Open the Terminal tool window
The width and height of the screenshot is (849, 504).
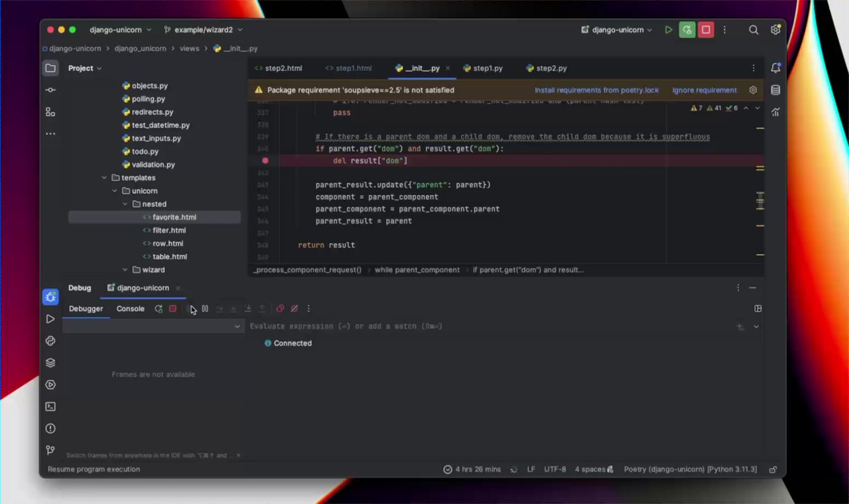(50, 407)
